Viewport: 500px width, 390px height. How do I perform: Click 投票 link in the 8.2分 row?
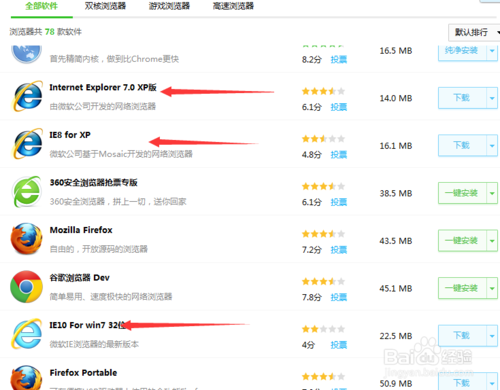[339, 60]
